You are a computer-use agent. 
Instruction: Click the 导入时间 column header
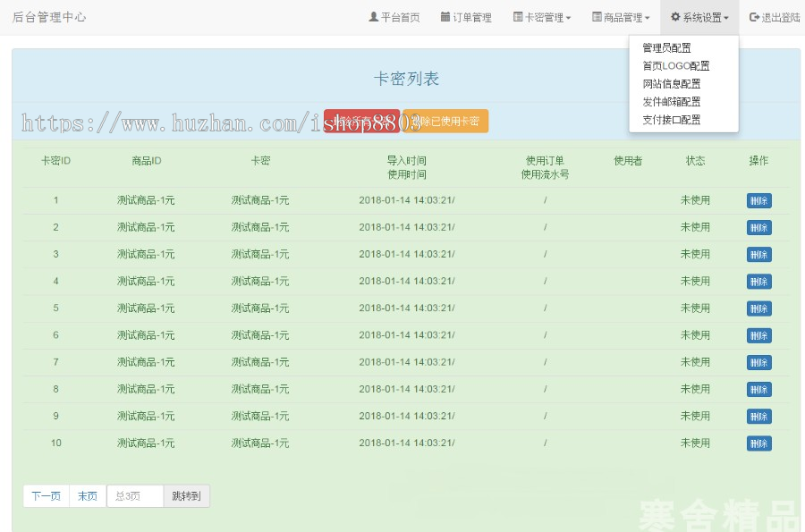pyautogui.click(x=407, y=161)
